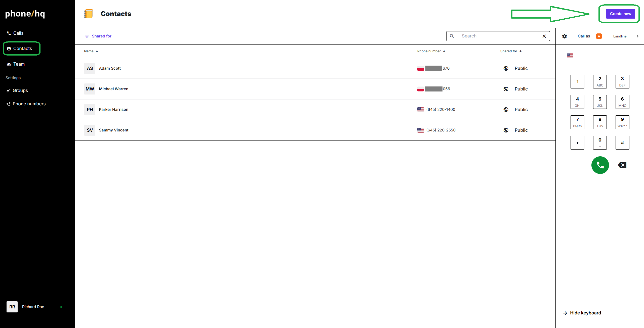Screen dimensions: 644x328
Task: Click the Contacts notebook icon in header
Action: [89, 14]
